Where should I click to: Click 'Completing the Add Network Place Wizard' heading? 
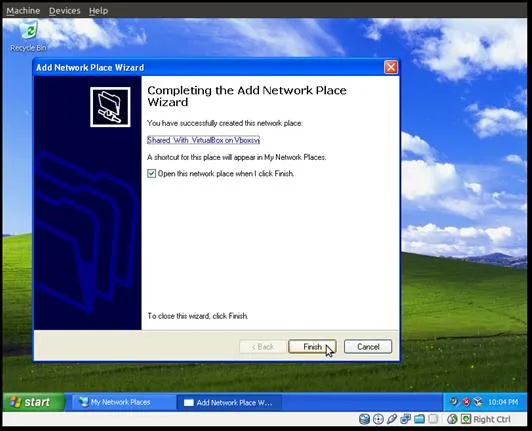(247, 96)
